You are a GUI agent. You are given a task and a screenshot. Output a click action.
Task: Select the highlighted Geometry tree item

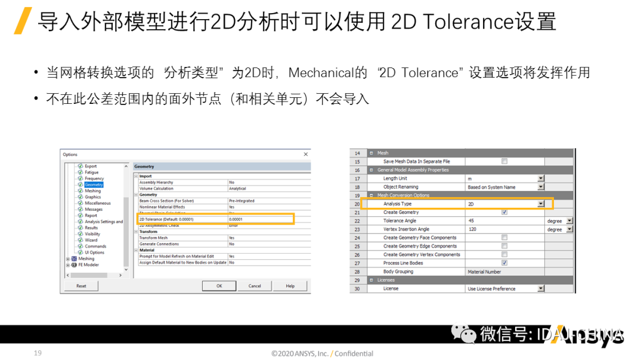[x=94, y=184]
